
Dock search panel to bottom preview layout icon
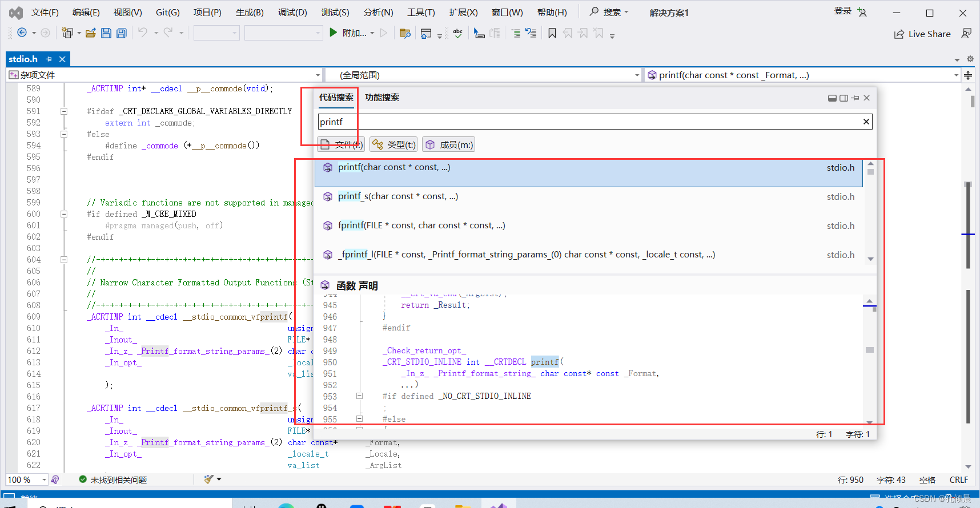click(x=832, y=98)
